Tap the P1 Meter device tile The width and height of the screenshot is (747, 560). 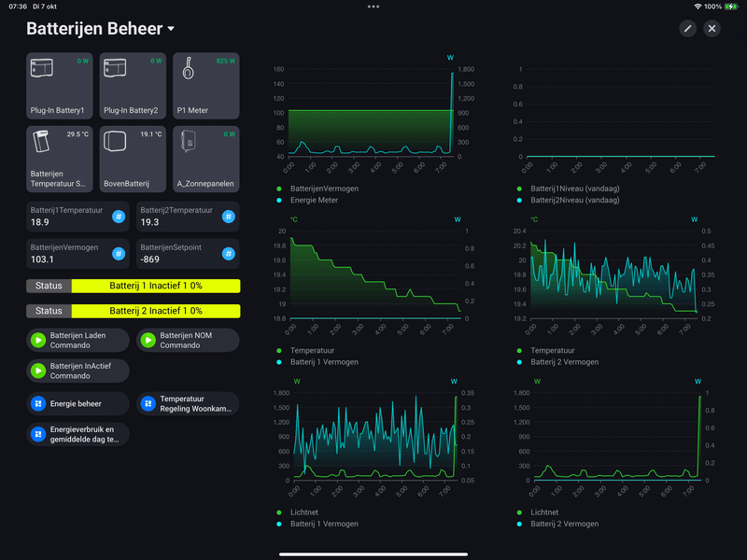click(x=205, y=86)
